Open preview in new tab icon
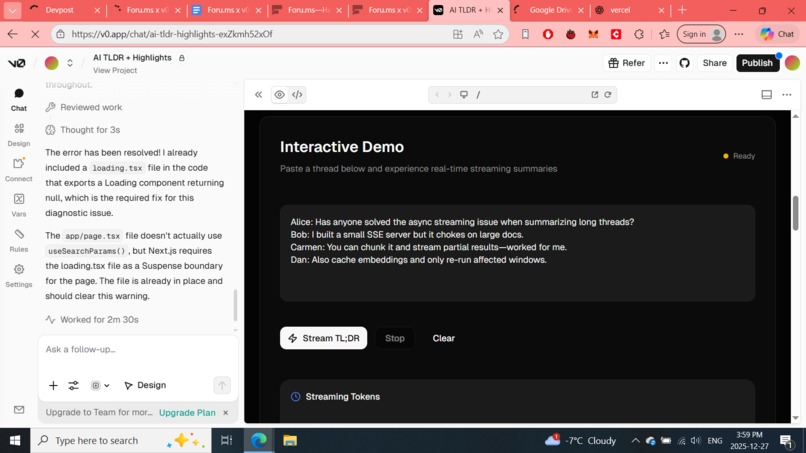The width and height of the screenshot is (806, 453). (x=595, y=95)
